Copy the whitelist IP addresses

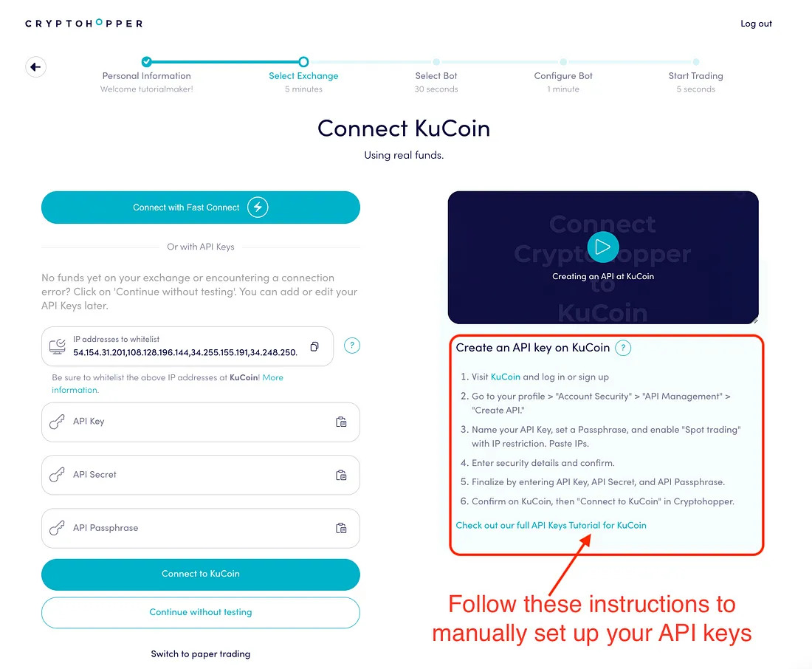pyautogui.click(x=314, y=346)
